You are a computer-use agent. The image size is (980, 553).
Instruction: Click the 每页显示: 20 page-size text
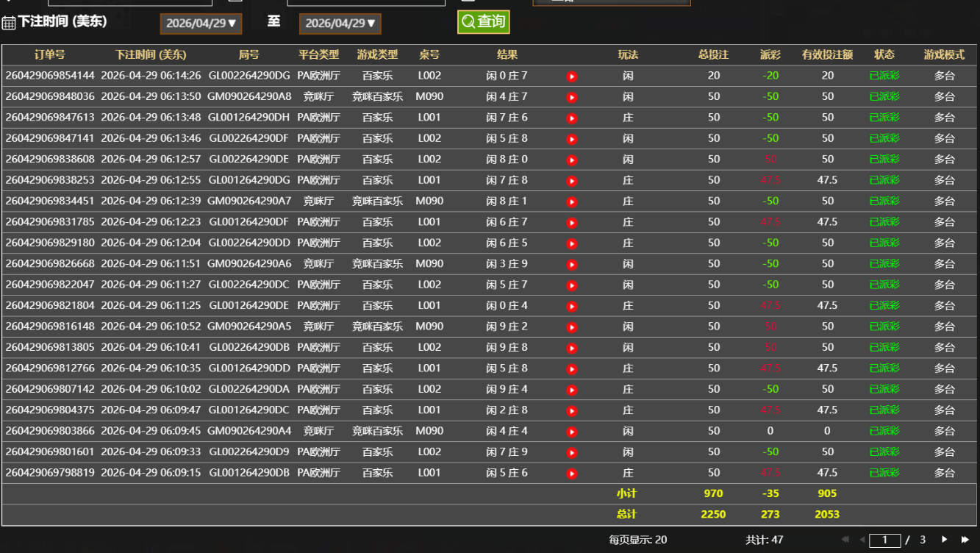click(638, 540)
